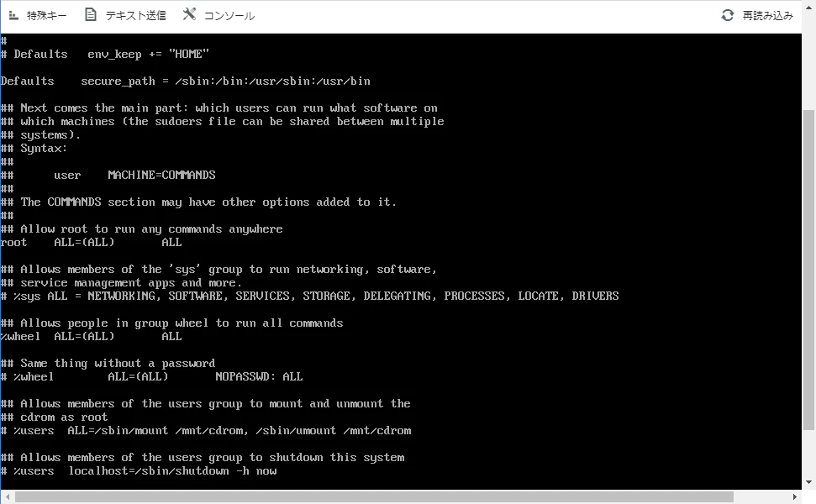Open the テキスト送信 label
This screenshot has width=816, height=504.
136,16
